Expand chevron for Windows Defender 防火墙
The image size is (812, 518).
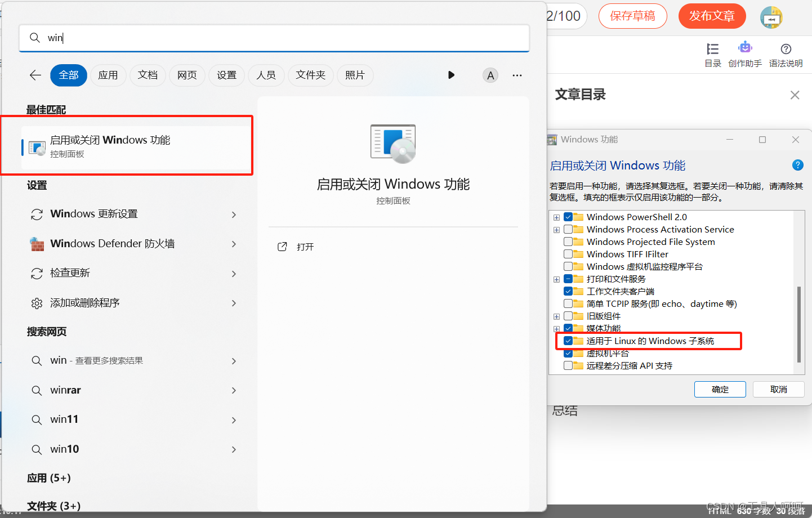click(x=234, y=244)
